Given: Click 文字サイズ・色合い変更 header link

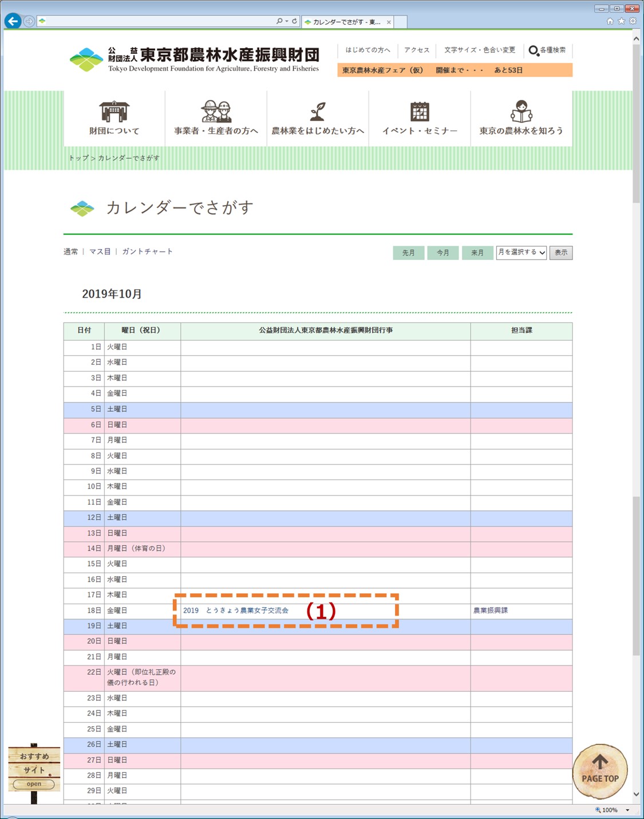Looking at the screenshot, I should click(480, 50).
